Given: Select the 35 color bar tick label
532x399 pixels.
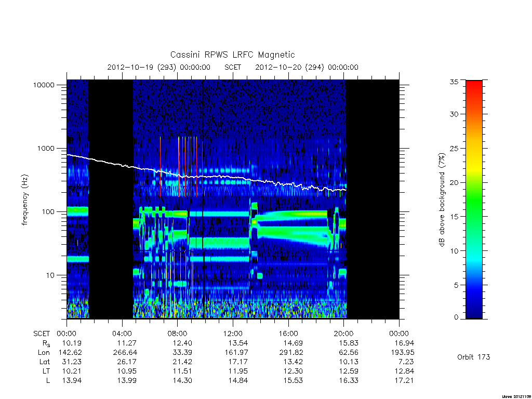Looking at the screenshot, I should click(x=454, y=82).
